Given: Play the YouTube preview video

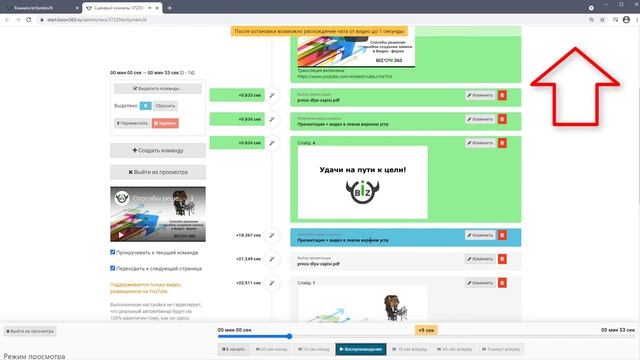Looking at the screenshot, I should [x=121, y=235].
